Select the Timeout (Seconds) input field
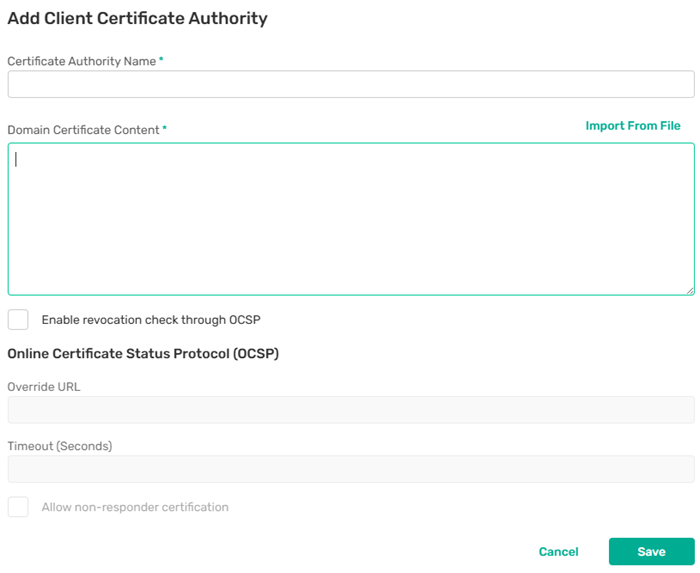 350,469
